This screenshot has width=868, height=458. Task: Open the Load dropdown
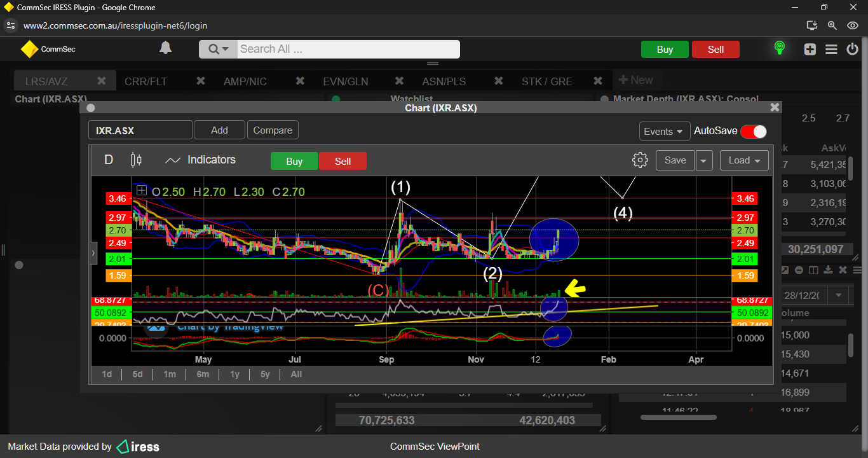pos(744,160)
